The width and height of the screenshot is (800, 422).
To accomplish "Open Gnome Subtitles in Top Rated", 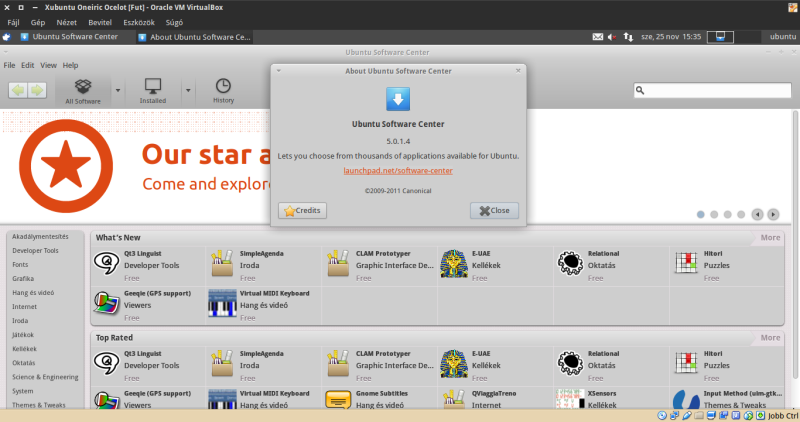I will pyautogui.click(x=380, y=399).
